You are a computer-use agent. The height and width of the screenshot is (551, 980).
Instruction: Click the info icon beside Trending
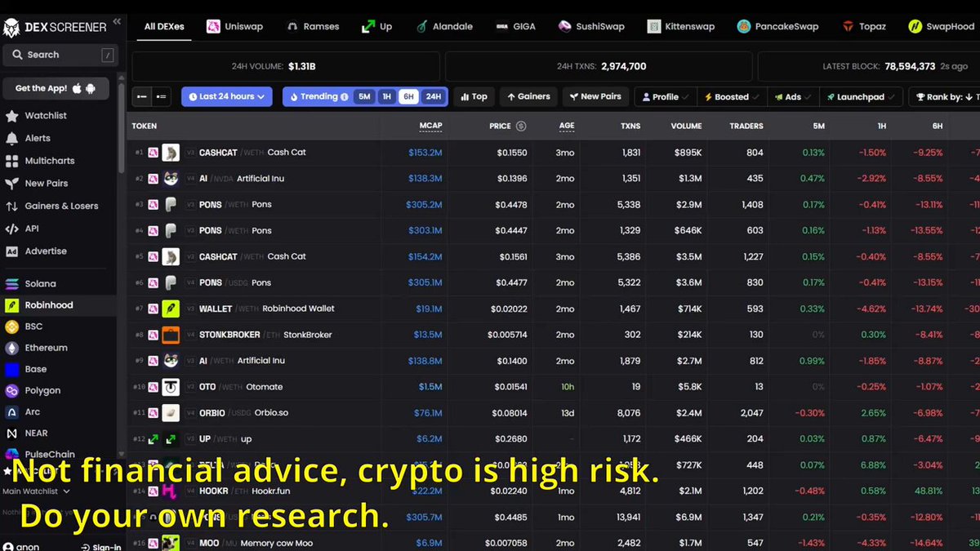click(x=344, y=96)
